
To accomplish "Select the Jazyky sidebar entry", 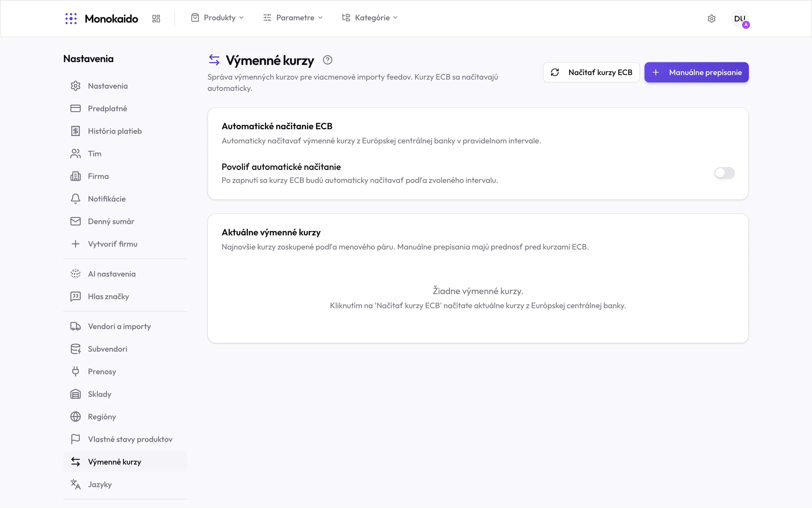I will (x=125, y=485).
